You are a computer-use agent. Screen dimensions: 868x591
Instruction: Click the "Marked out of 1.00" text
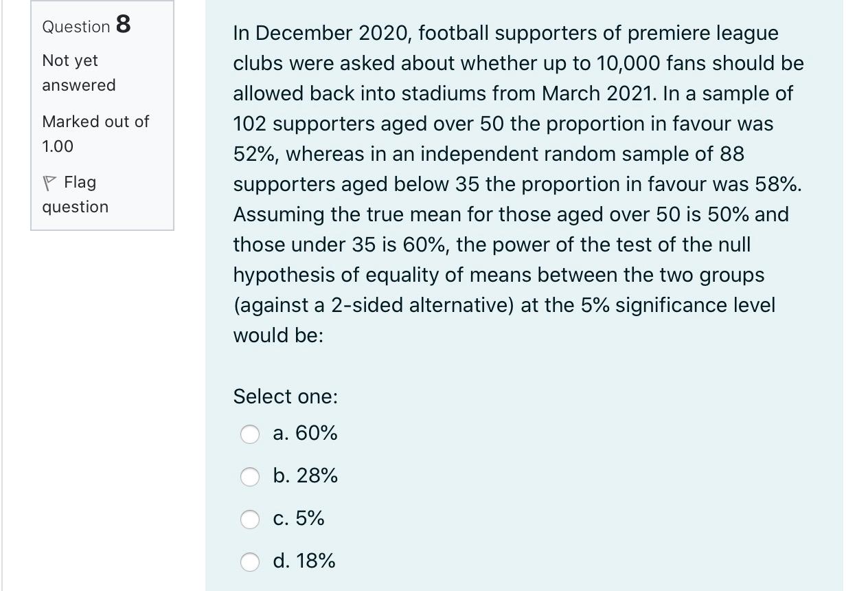[x=95, y=133]
